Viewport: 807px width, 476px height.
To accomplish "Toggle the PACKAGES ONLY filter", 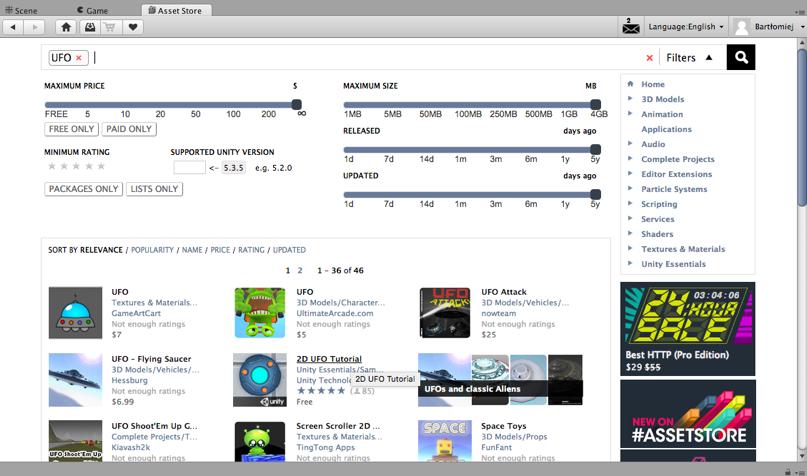I will click(x=83, y=189).
